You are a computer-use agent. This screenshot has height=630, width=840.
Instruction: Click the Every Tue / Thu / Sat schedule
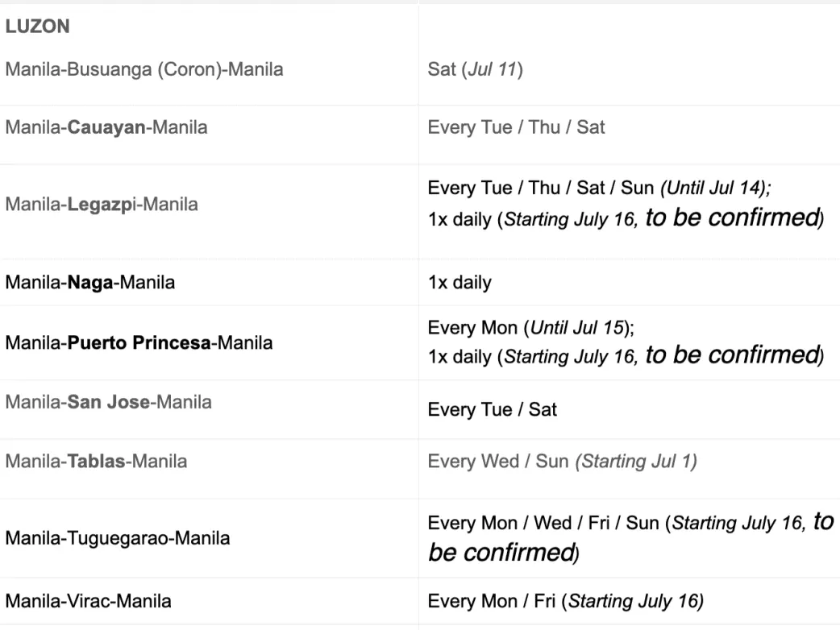[516, 127]
